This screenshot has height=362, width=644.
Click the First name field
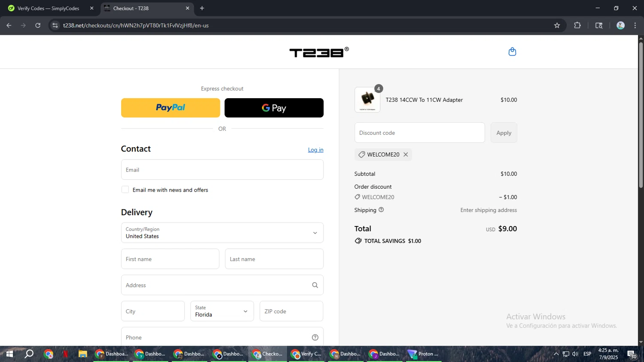[170, 259]
